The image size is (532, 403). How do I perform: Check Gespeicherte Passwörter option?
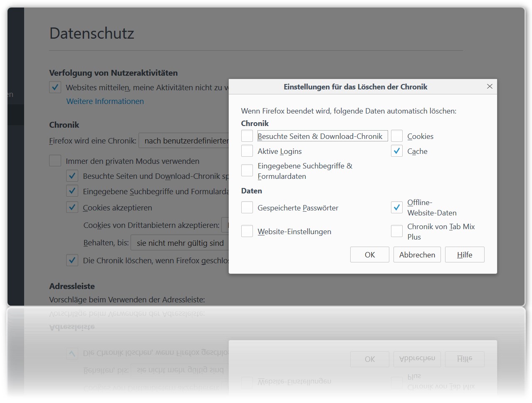[x=247, y=208]
